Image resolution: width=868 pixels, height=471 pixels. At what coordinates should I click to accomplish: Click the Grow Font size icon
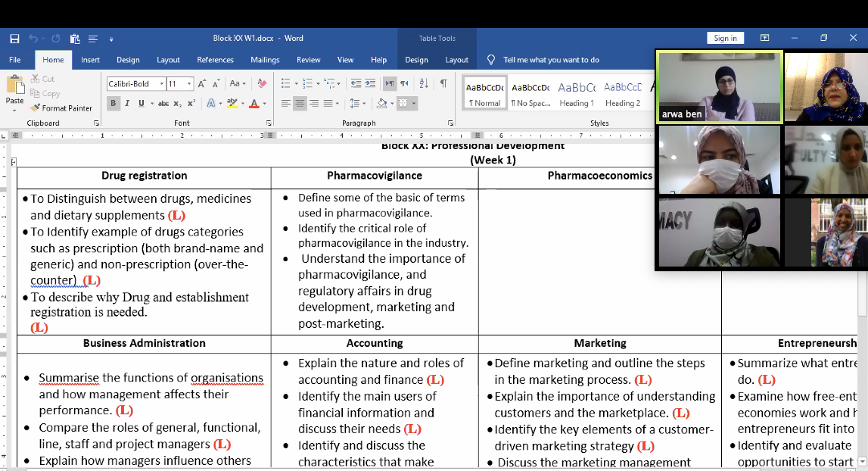coord(202,83)
